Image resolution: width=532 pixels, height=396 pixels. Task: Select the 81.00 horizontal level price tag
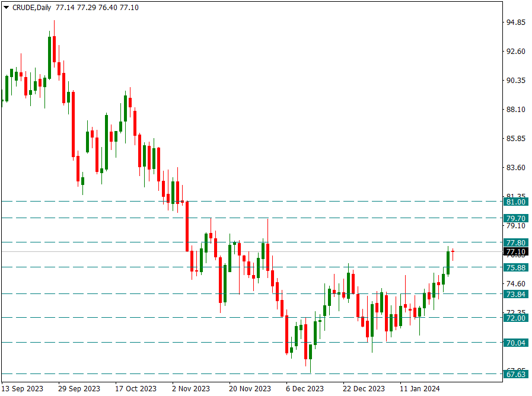click(x=515, y=202)
